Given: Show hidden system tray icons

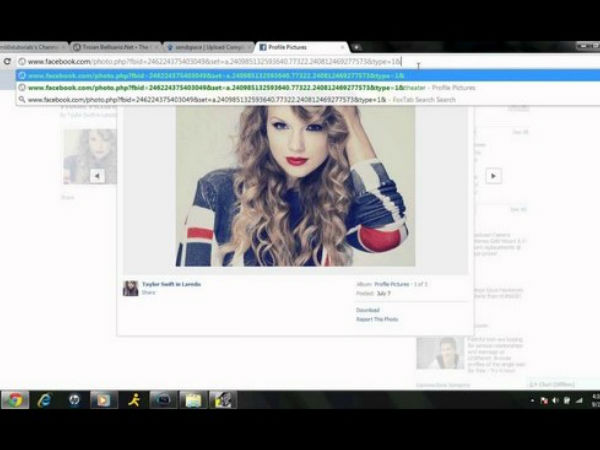Looking at the screenshot, I should [534, 400].
